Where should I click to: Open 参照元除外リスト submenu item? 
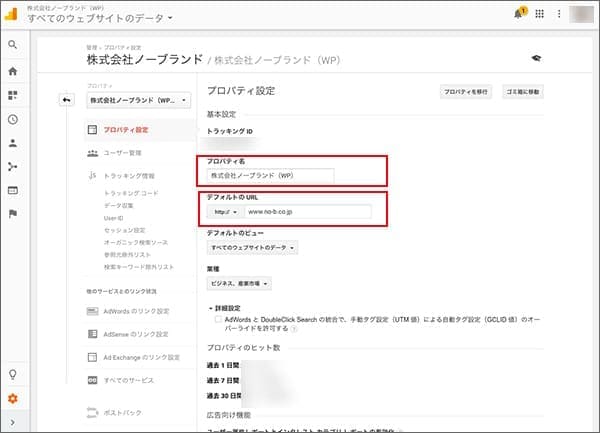tap(127, 255)
